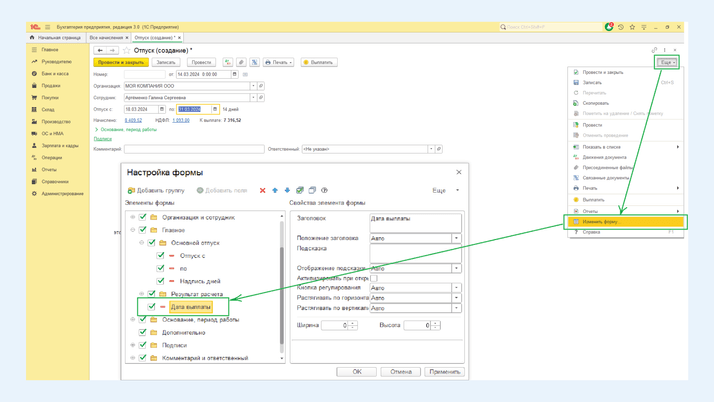The image size is (714, 402).
Task: Click the favorites star in title bar
Action: (x=633, y=27)
